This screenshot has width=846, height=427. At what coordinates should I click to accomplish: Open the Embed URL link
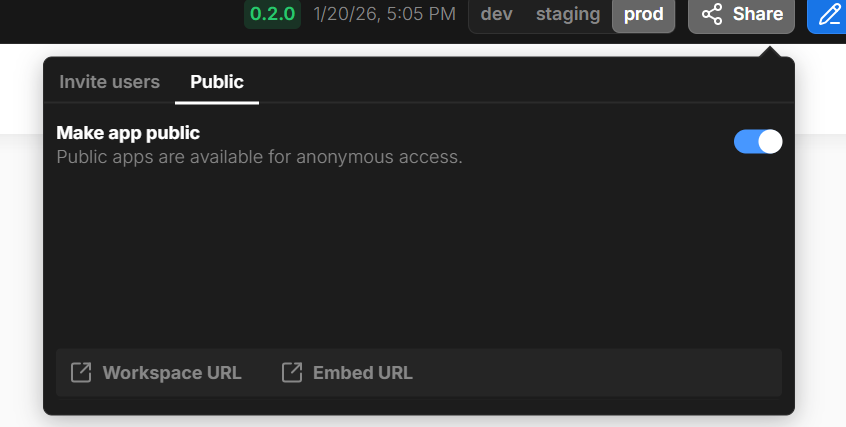362,373
